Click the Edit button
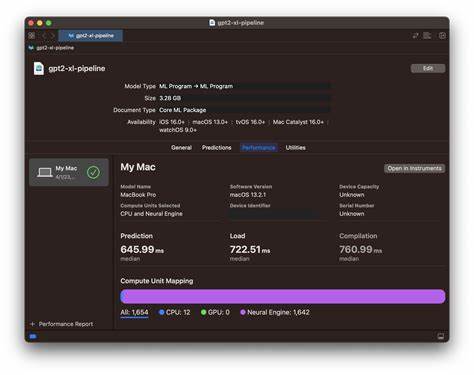 [428, 68]
